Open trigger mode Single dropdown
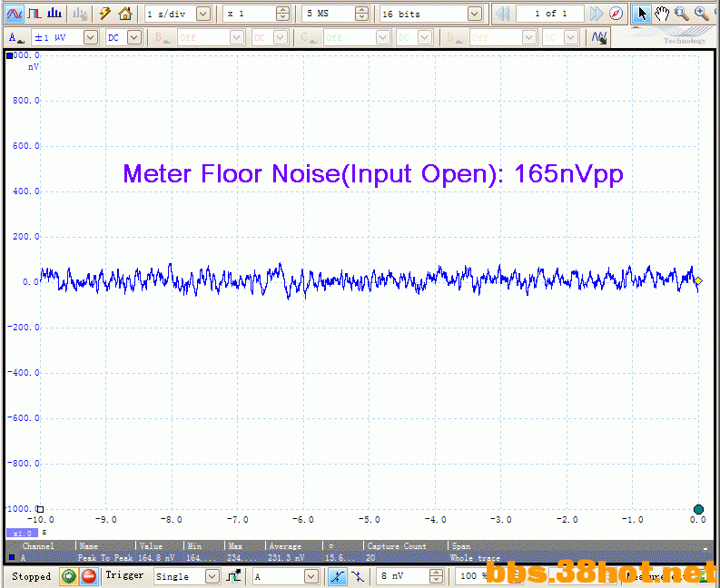The height and width of the screenshot is (588, 720). point(212,576)
